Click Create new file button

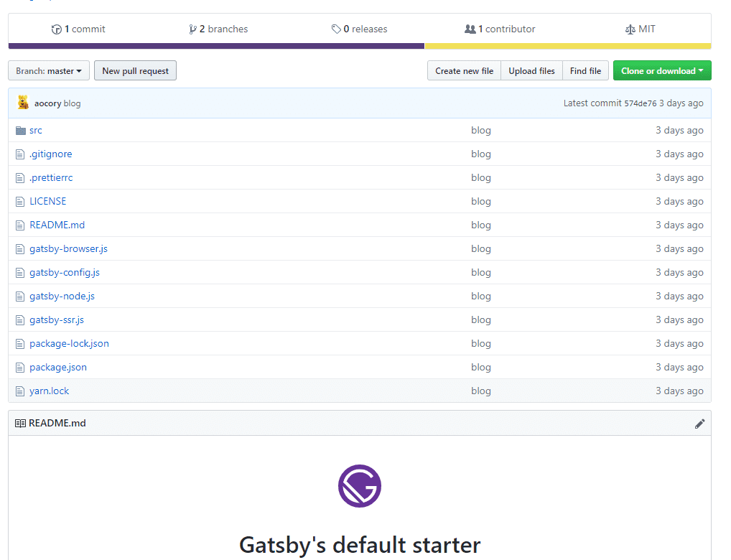[x=465, y=70]
